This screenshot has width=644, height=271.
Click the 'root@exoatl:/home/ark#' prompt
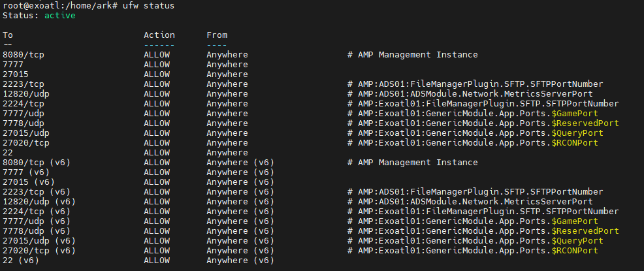60,6
